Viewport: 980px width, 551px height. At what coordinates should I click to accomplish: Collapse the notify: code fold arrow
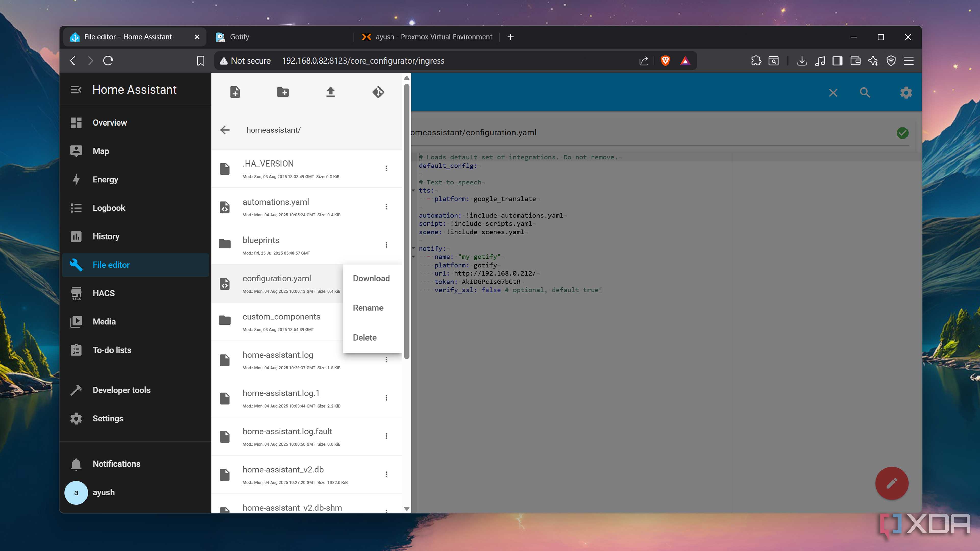point(413,248)
